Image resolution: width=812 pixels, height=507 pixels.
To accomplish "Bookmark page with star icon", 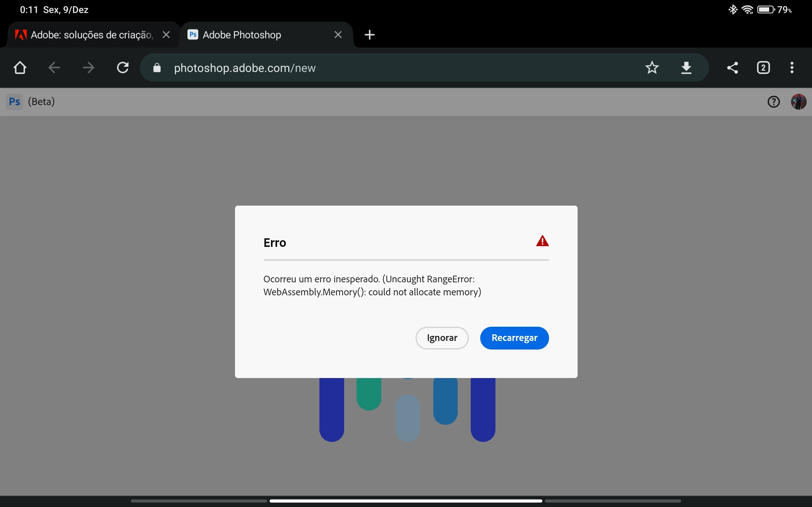I will click(652, 68).
